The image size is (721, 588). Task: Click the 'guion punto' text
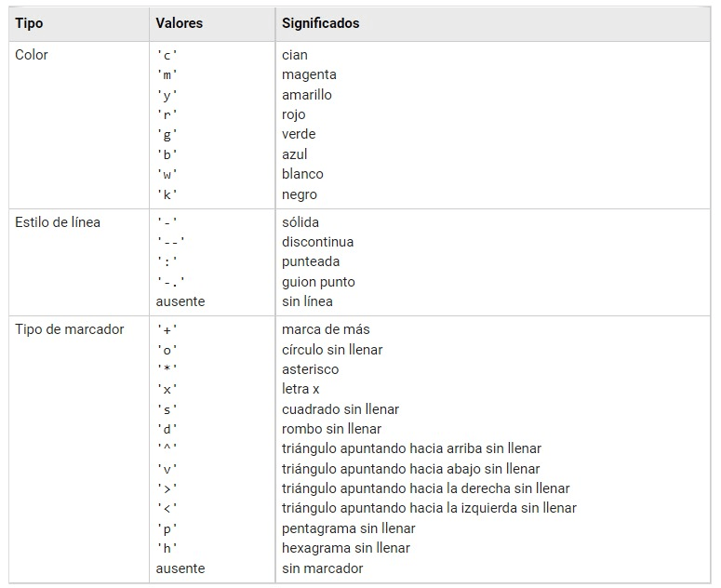318,282
